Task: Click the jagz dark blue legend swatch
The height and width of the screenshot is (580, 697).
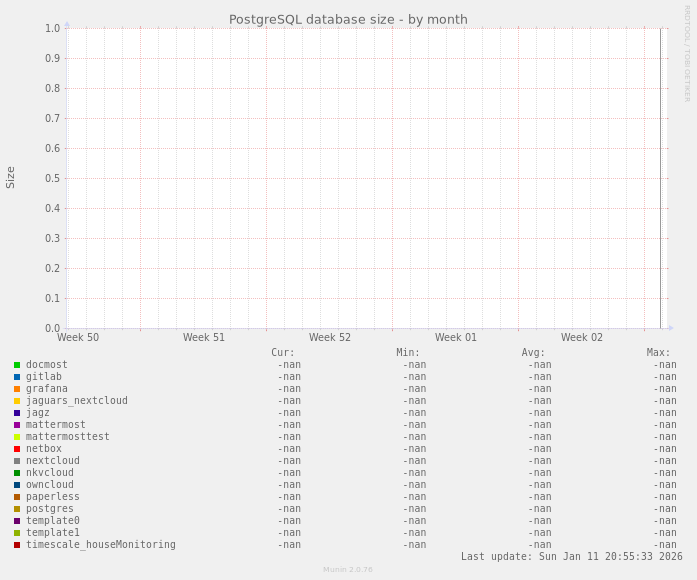Action: [17, 413]
